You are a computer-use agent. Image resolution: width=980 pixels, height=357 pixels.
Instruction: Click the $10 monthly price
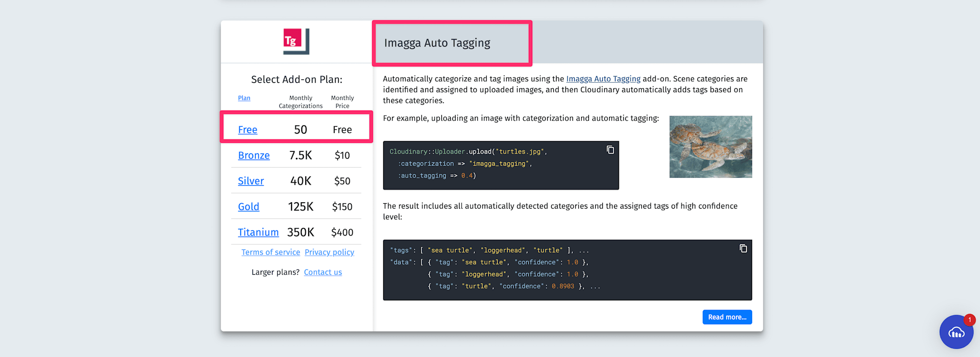coord(342,155)
